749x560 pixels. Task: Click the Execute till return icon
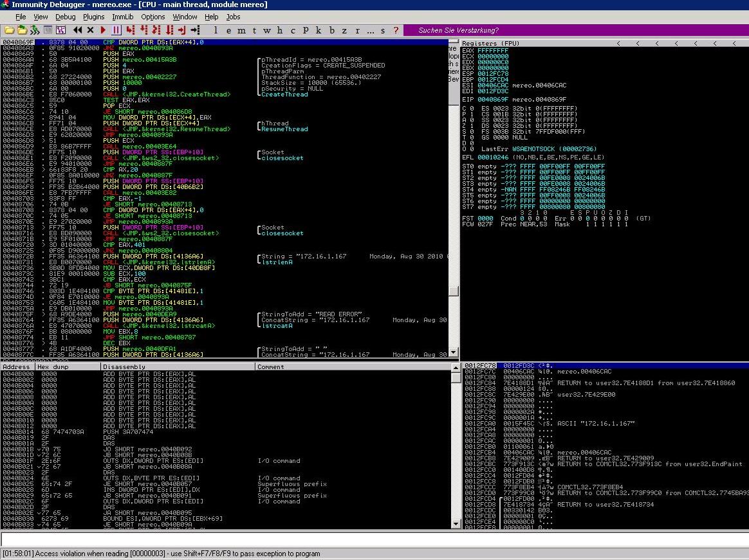point(182,30)
